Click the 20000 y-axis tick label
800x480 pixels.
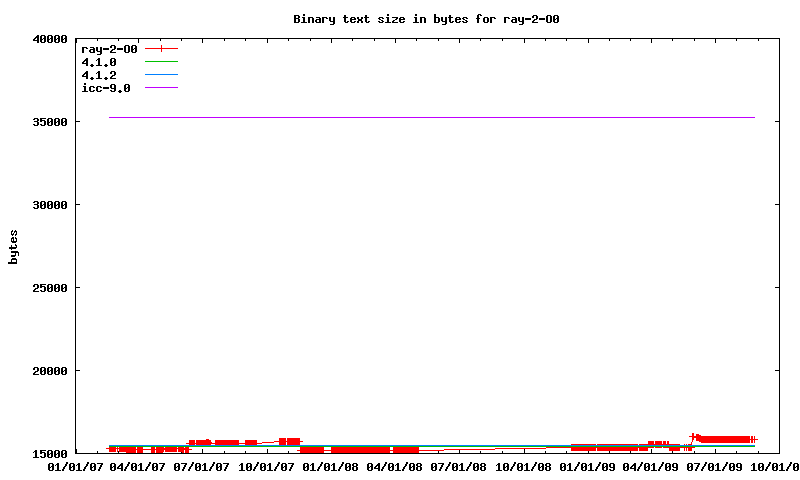(x=49, y=371)
